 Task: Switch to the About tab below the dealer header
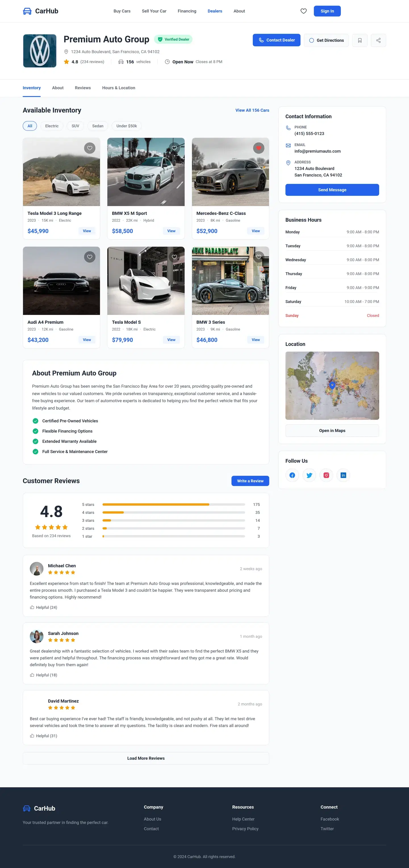(x=58, y=88)
